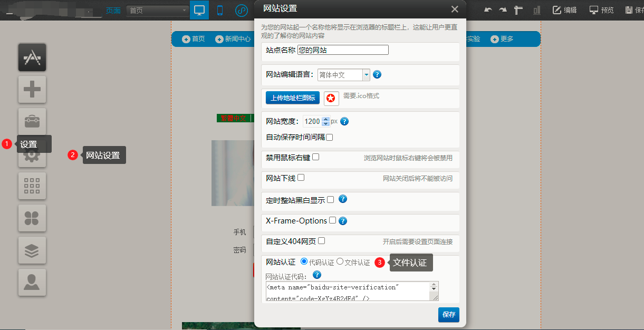
Task: Increase website width with up stepper
Action: tap(325, 119)
